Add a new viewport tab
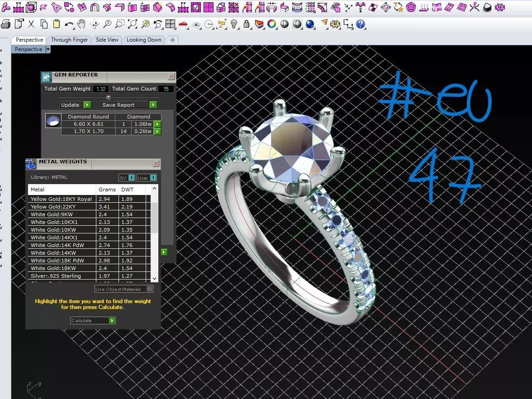The height and width of the screenshot is (399, 532). pos(172,40)
